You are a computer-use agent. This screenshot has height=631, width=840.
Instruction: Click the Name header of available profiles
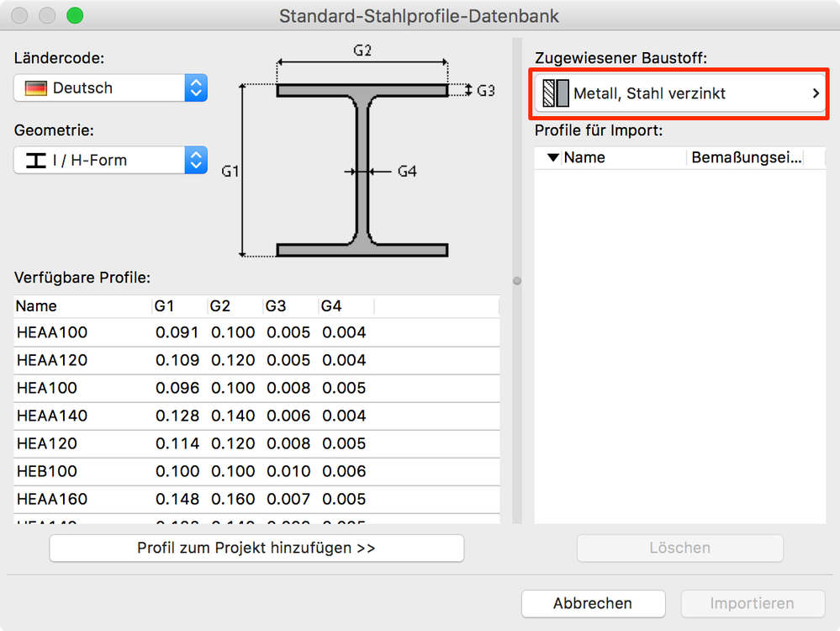(x=82, y=306)
